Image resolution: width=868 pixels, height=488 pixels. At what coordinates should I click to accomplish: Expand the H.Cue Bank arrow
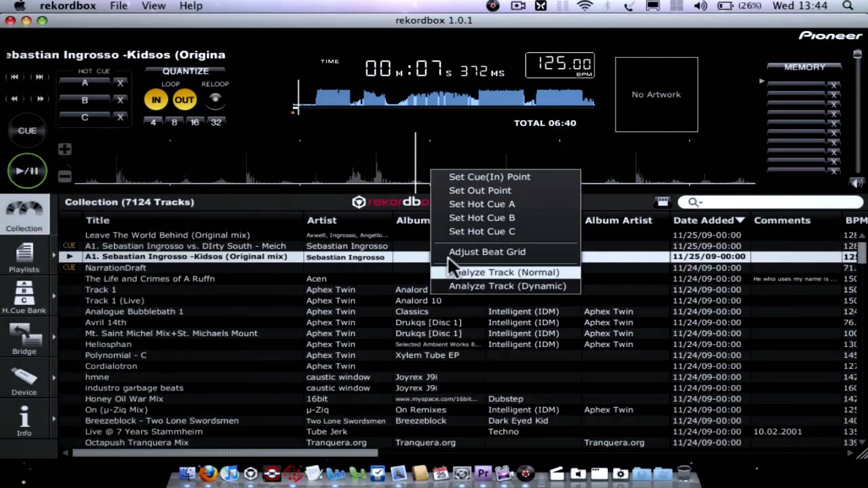pos(54,296)
